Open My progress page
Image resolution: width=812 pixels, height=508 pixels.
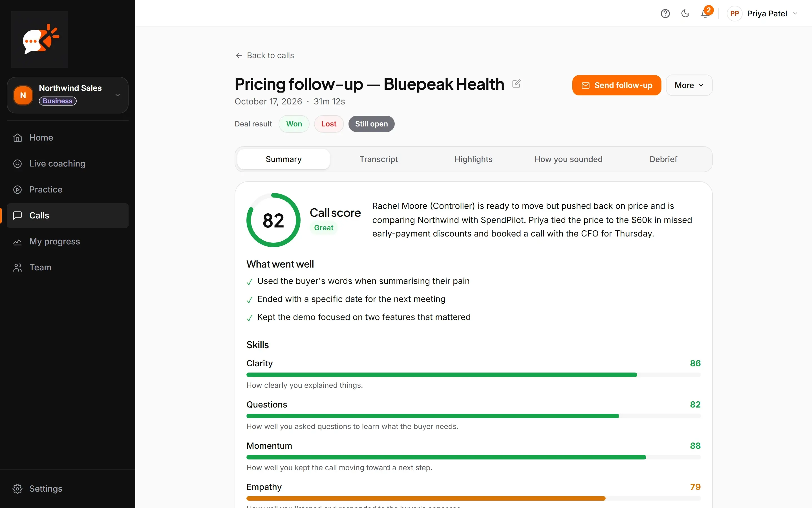click(67, 242)
